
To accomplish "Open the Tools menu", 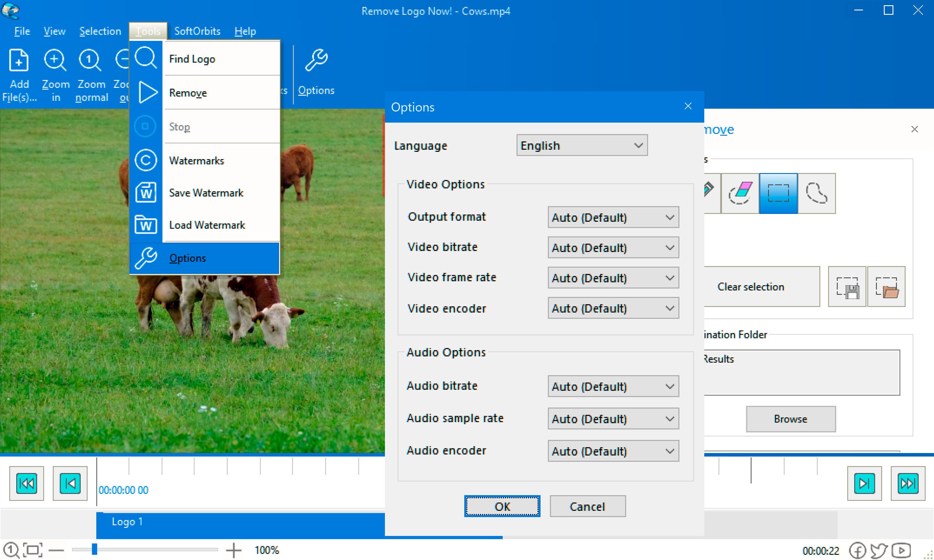I will (x=146, y=30).
